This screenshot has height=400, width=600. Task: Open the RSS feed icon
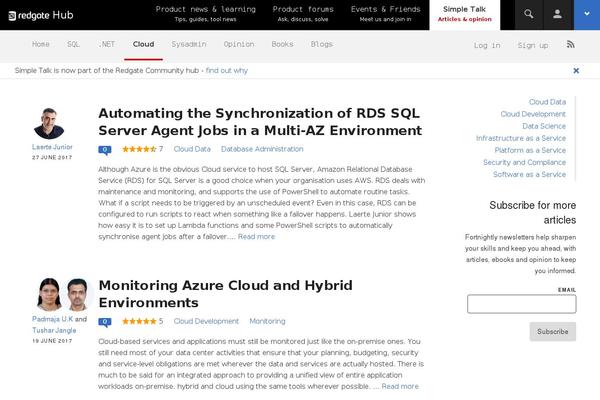pyautogui.click(x=571, y=44)
